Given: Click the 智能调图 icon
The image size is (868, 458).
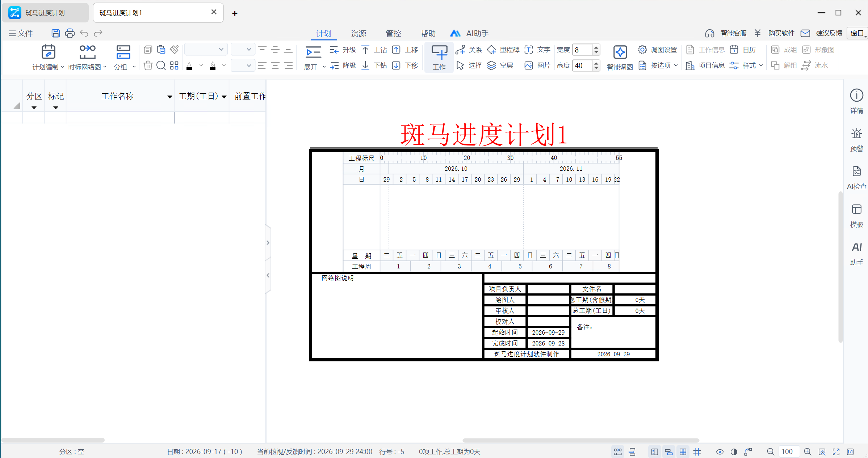Looking at the screenshot, I should tap(620, 52).
